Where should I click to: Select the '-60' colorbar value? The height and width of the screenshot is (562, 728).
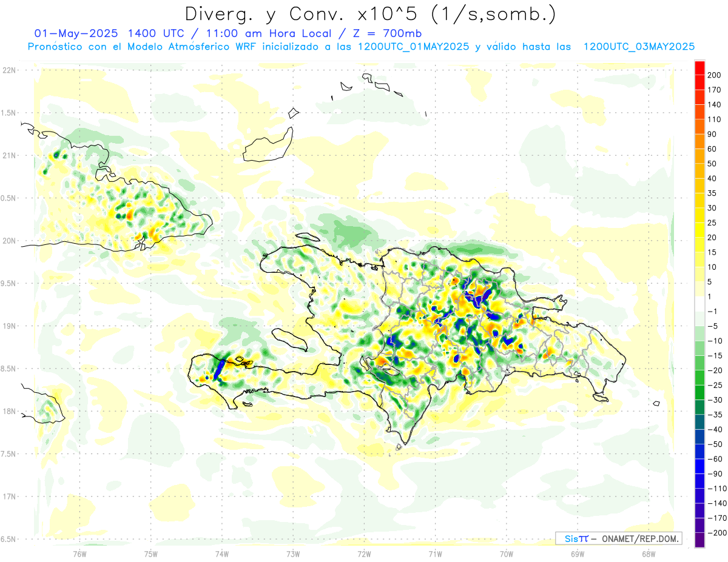coord(716,459)
